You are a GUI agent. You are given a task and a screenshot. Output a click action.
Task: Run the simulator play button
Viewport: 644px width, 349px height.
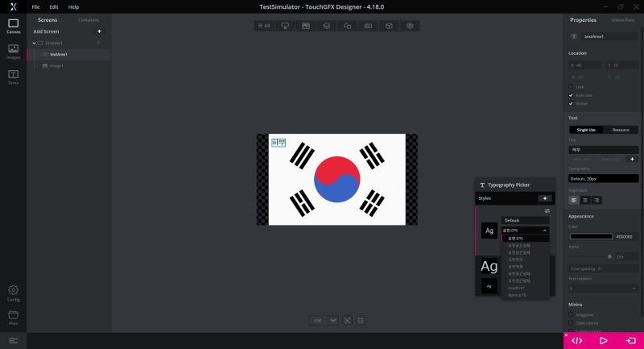[x=604, y=340]
